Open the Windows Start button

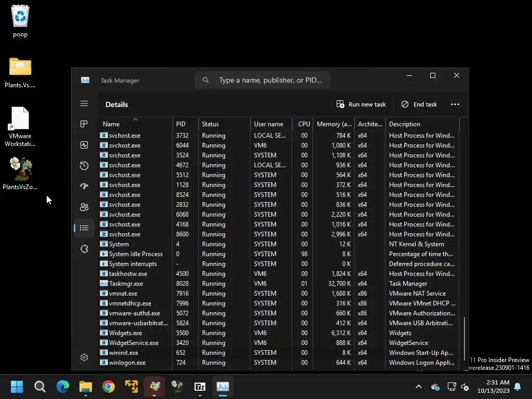tap(17, 387)
